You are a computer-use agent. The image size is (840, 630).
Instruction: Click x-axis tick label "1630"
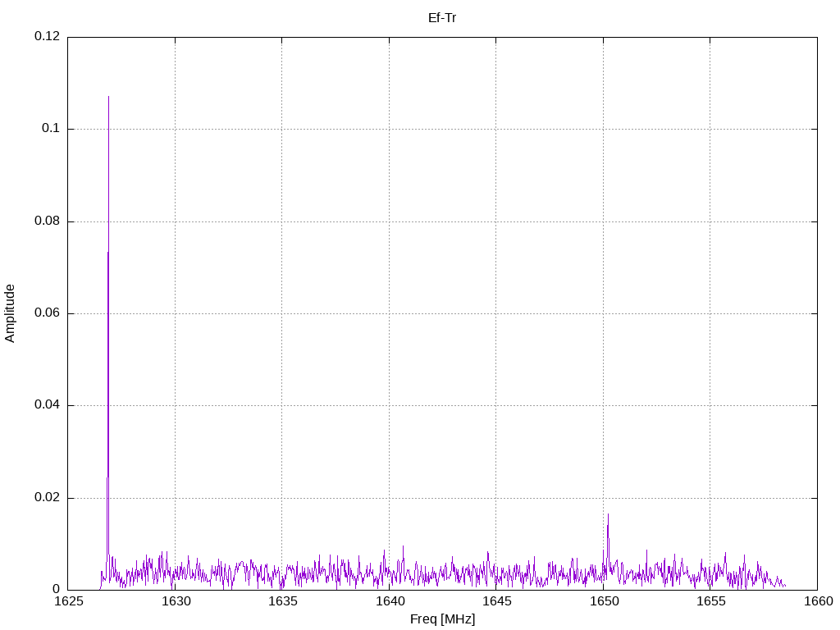pos(176,601)
